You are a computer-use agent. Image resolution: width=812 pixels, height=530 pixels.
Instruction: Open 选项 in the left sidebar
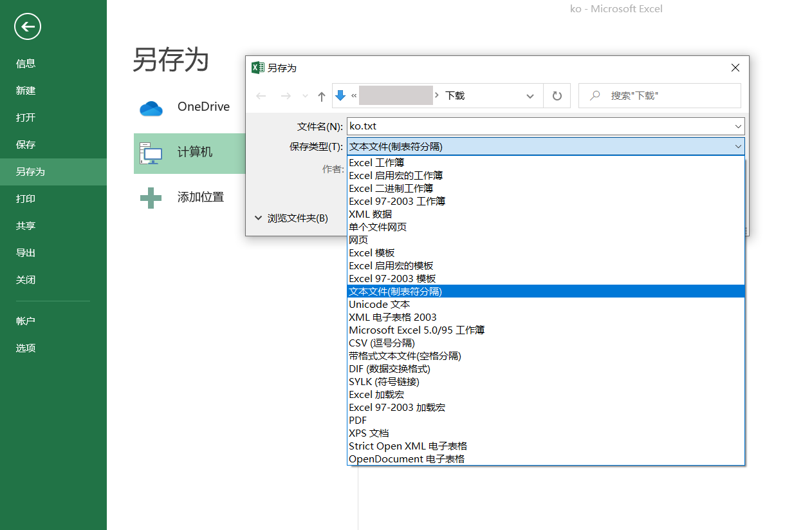coord(53,348)
